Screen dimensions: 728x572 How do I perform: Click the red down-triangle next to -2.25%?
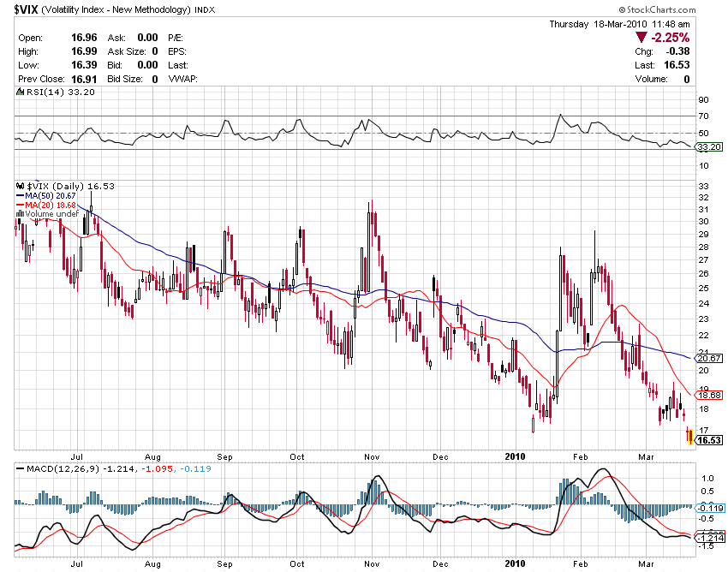click(x=641, y=38)
